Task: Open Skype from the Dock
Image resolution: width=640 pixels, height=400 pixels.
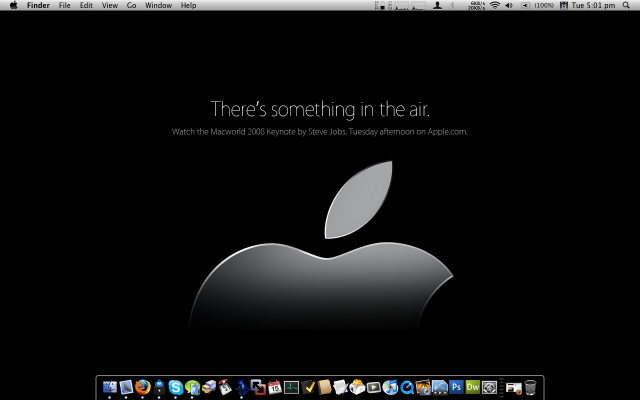Action: point(176,387)
